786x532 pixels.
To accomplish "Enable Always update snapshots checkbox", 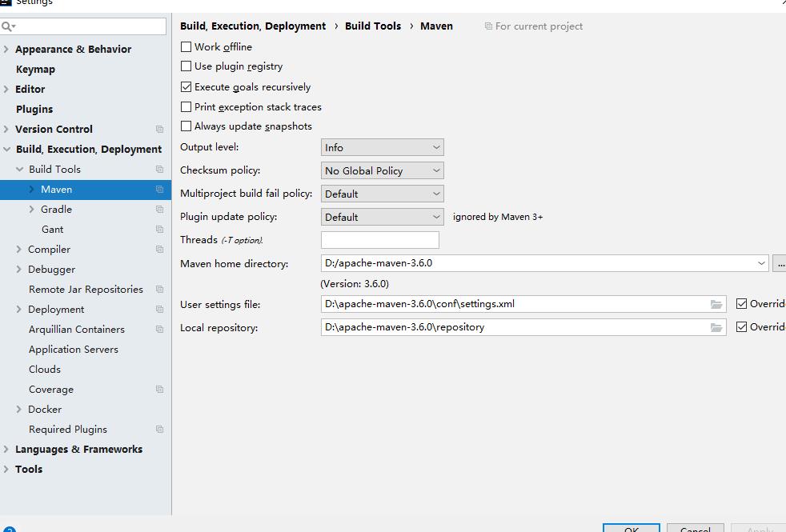I will click(x=186, y=126).
